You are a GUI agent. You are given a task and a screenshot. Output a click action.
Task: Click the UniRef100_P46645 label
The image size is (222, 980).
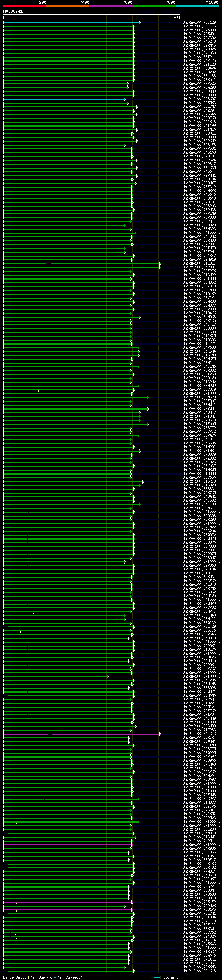(x=199, y=114)
